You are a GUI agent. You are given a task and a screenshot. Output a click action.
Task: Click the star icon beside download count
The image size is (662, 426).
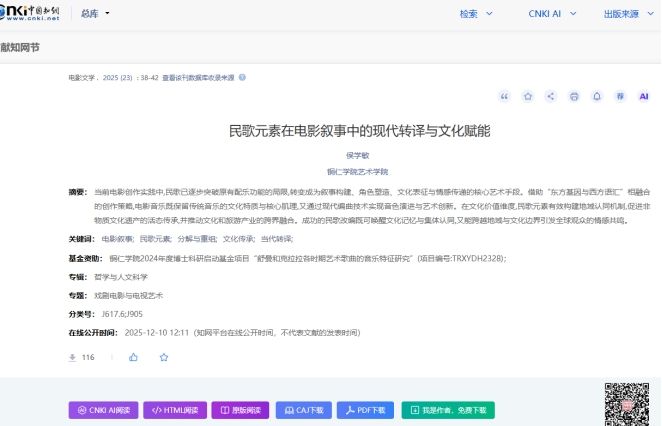point(163,357)
